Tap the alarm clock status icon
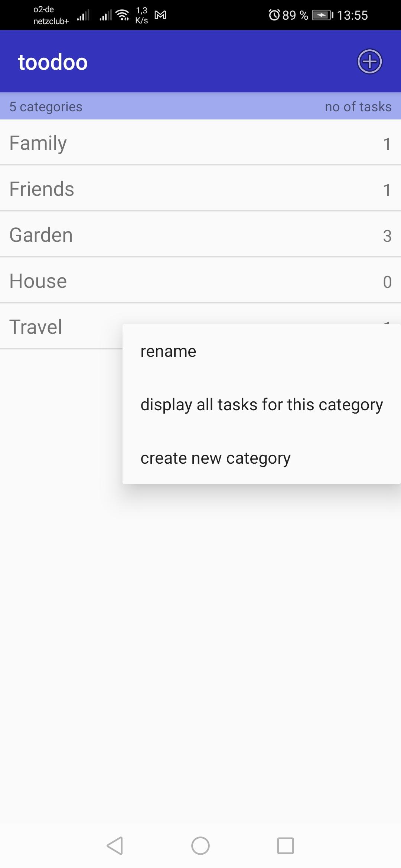This screenshot has width=401, height=868. (274, 15)
